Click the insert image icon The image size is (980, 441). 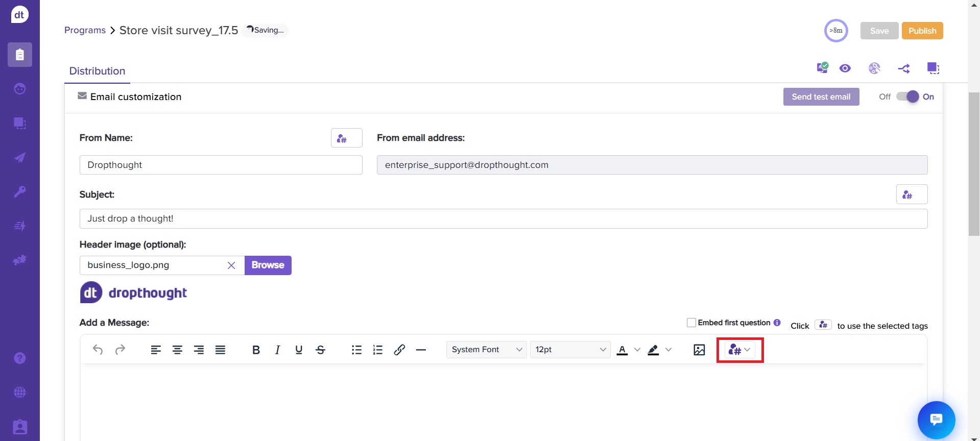click(x=699, y=350)
